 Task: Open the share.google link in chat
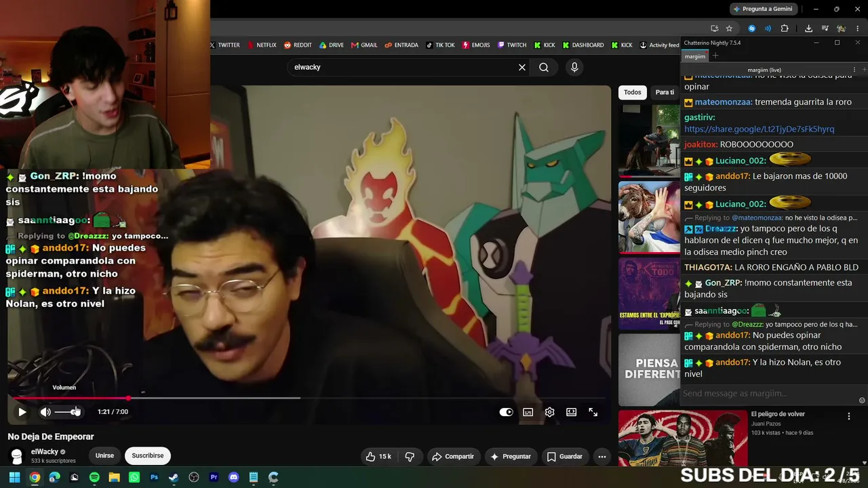click(x=759, y=129)
